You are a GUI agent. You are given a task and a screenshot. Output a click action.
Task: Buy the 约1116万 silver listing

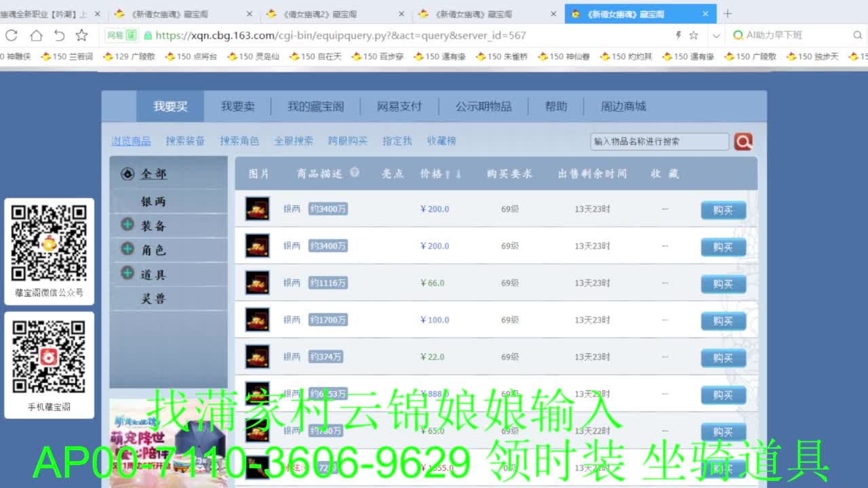[x=723, y=284]
